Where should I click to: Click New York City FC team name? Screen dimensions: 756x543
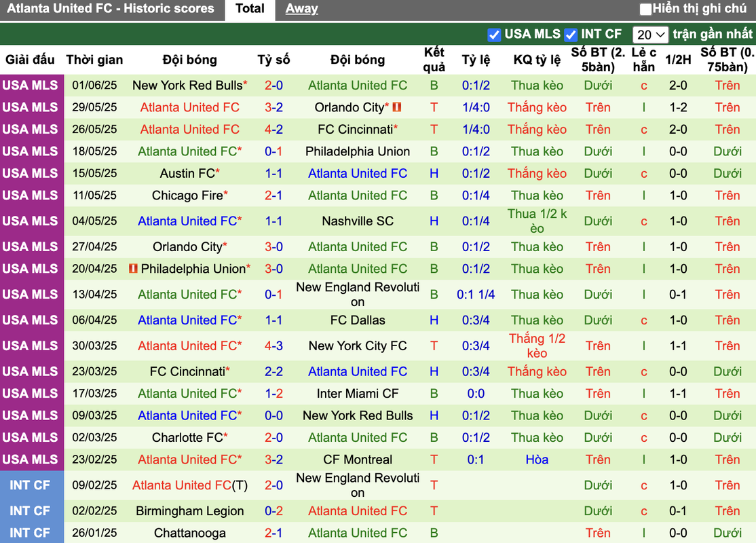coord(358,345)
